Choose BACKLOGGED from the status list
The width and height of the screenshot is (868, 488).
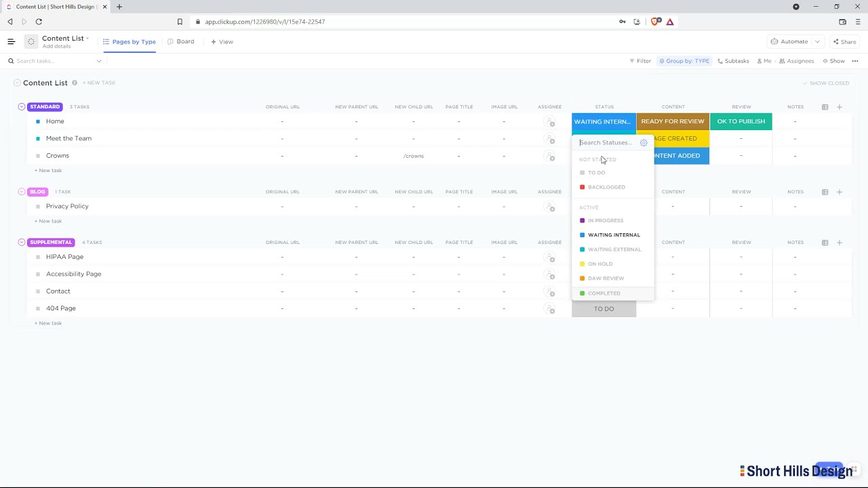tap(606, 188)
